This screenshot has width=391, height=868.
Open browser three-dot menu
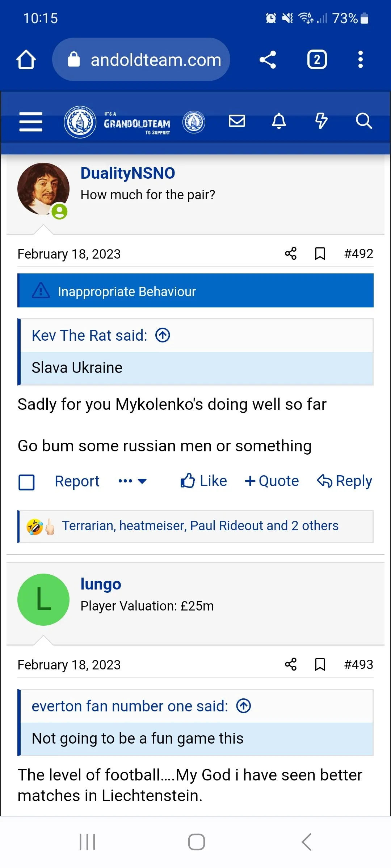coord(360,59)
